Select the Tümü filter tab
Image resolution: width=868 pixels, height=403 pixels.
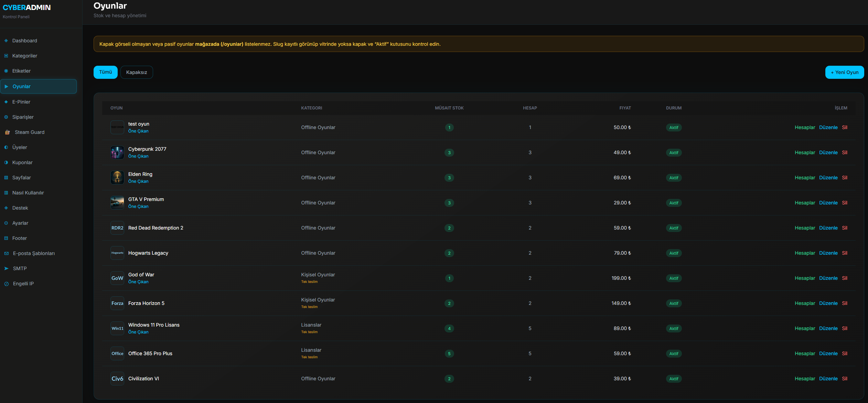tap(106, 72)
